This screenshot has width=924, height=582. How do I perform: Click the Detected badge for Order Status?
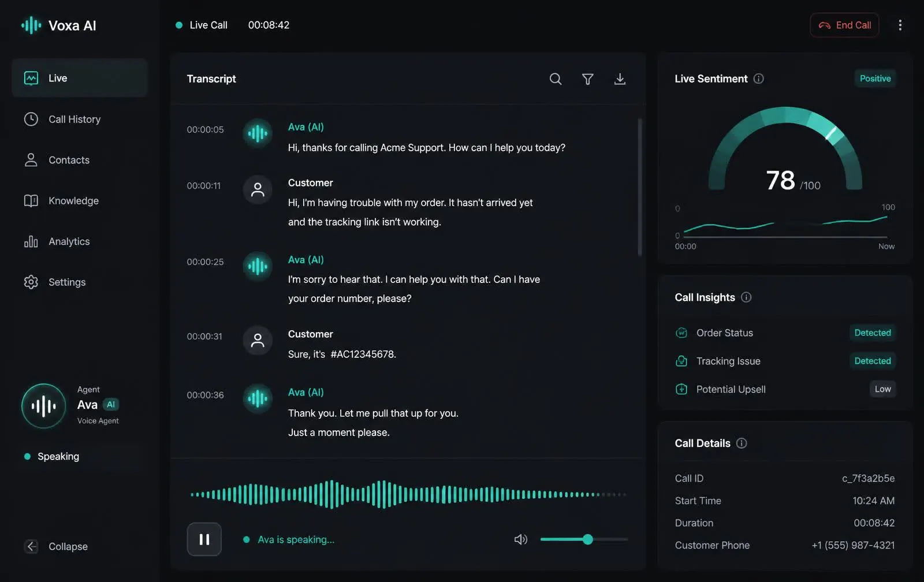pyautogui.click(x=873, y=333)
